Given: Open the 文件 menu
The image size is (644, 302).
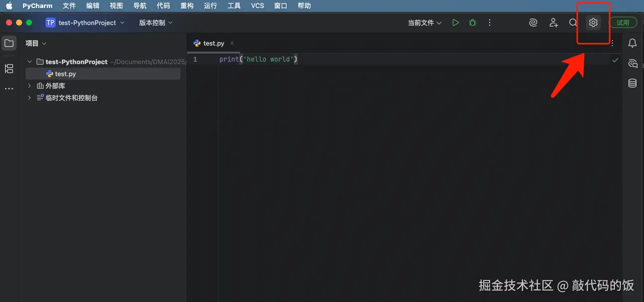Looking at the screenshot, I should tap(69, 6).
